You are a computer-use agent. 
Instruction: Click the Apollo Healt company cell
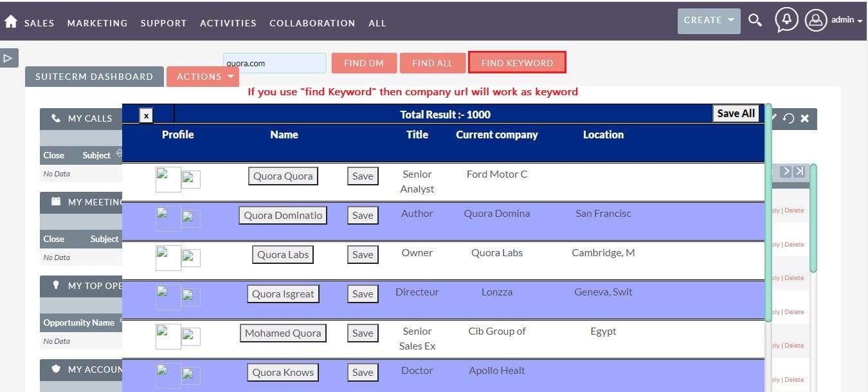pos(497,371)
